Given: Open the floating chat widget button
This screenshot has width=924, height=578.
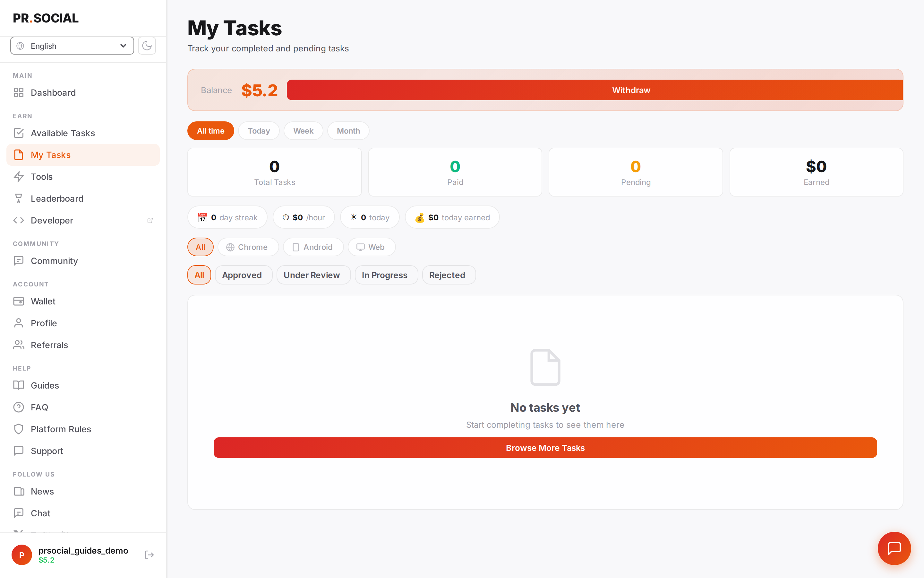Looking at the screenshot, I should click(894, 548).
